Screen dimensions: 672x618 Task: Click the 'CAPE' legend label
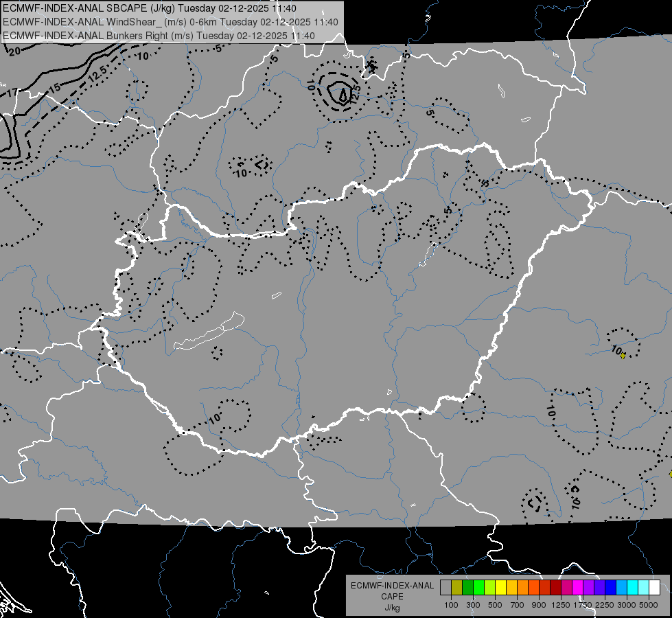(x=392, y=597)
